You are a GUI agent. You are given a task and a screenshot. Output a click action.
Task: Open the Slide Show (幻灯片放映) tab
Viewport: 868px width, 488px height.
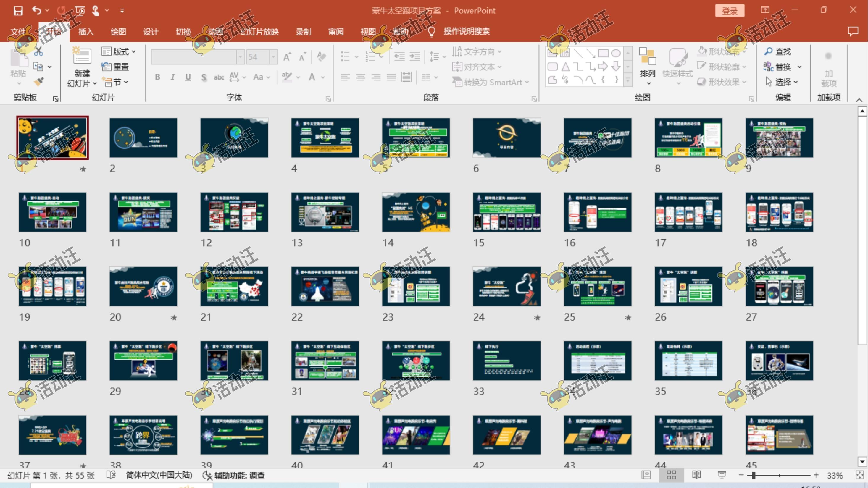click(260, 32)
